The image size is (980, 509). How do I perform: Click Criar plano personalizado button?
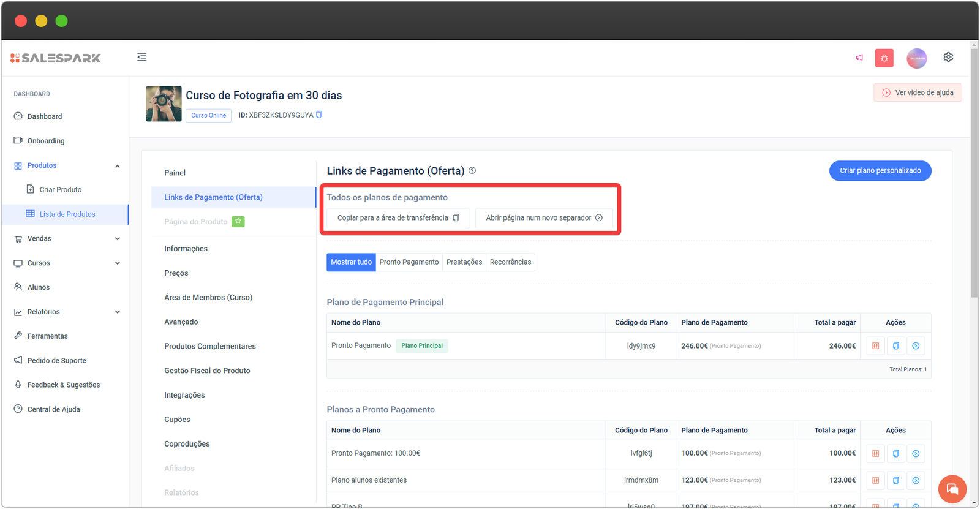[x=880, y=171]
